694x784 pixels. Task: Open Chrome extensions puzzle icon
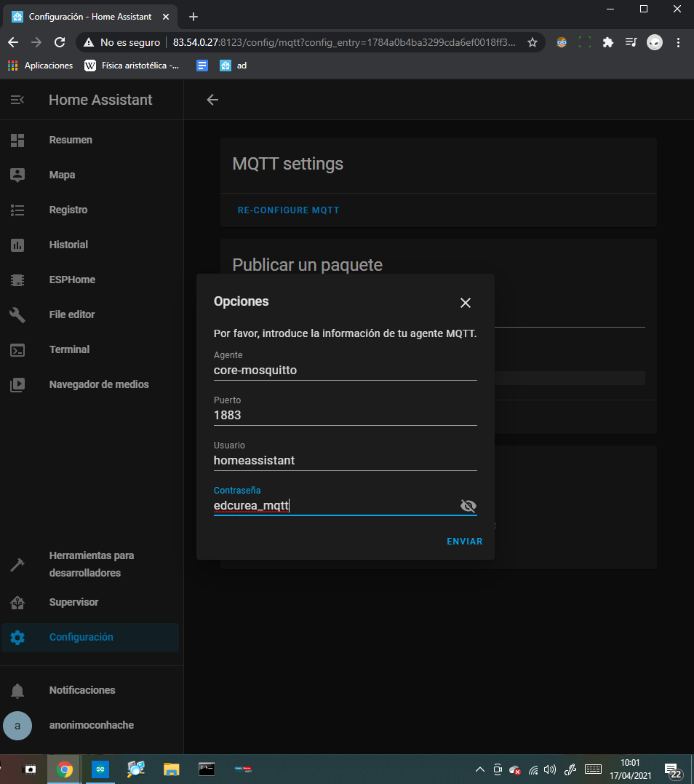608,42
